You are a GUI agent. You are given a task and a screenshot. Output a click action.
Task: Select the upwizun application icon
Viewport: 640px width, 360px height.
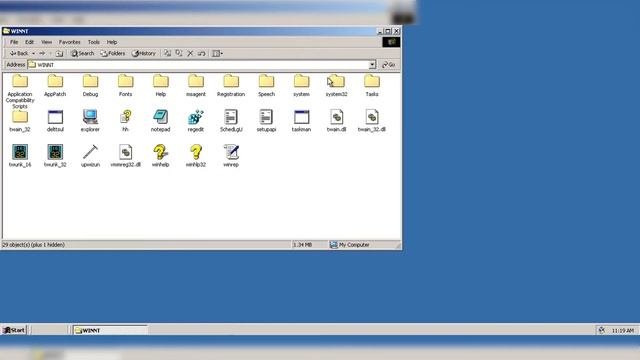pyautogui.click(x=90, y=152)
